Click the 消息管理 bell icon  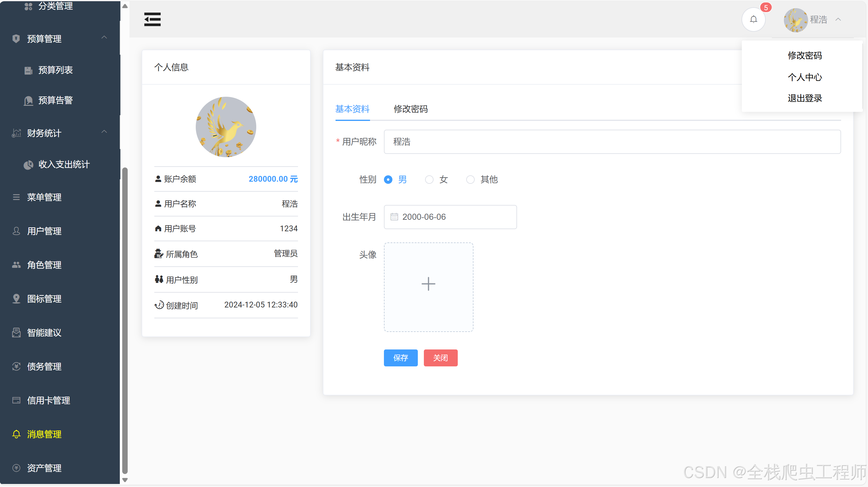[16, 434]
